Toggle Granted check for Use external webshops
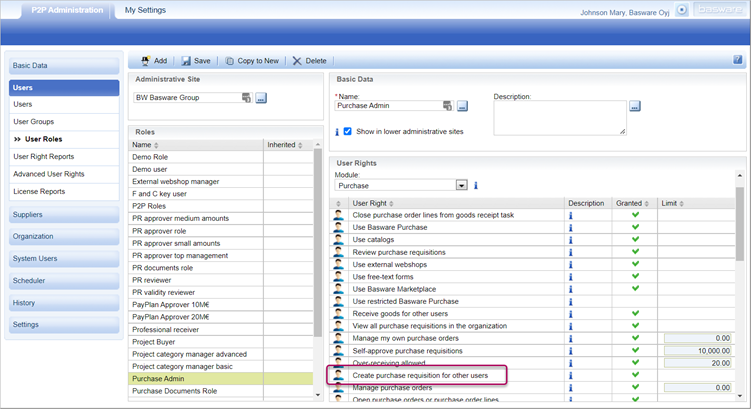Screen dimensions: 751x409 click(636, 264)
